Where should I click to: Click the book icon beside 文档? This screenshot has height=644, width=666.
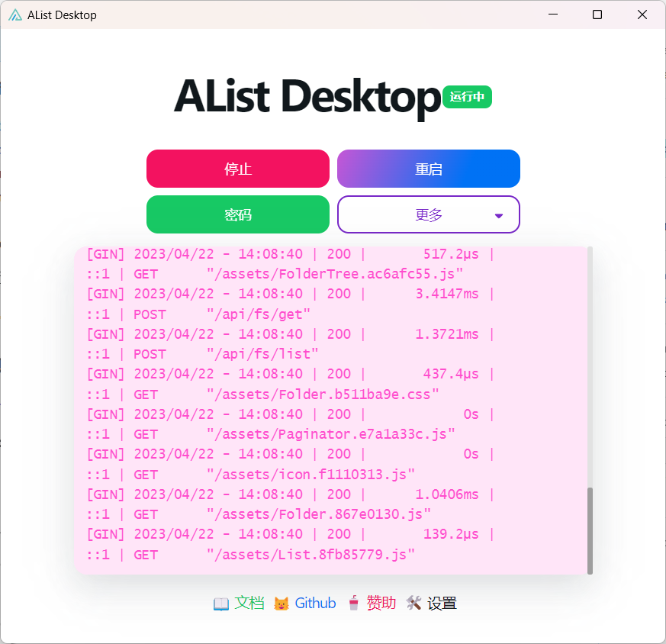tap(221, 604)
